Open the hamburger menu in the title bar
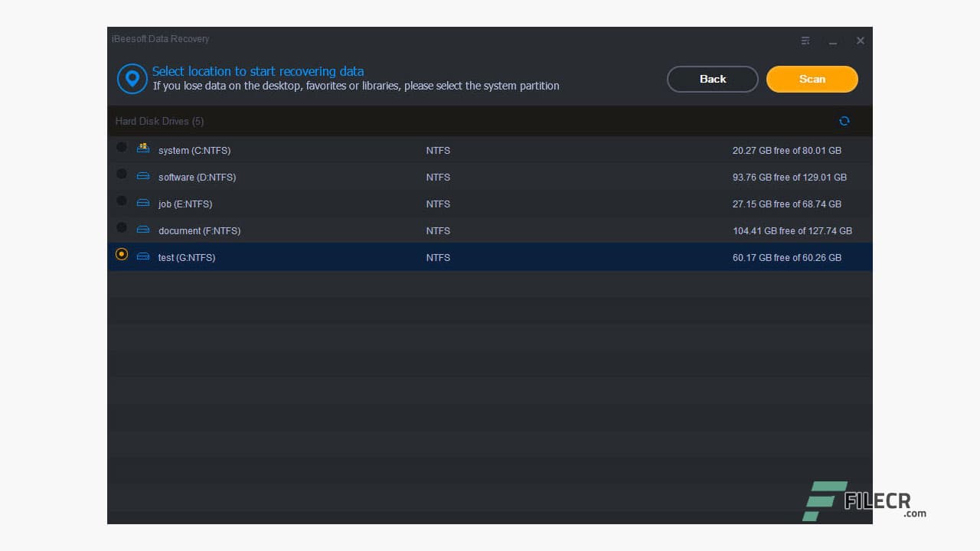The width and height of the screenshot is (980, 551). pyautogui.click(x=805, y=41)
